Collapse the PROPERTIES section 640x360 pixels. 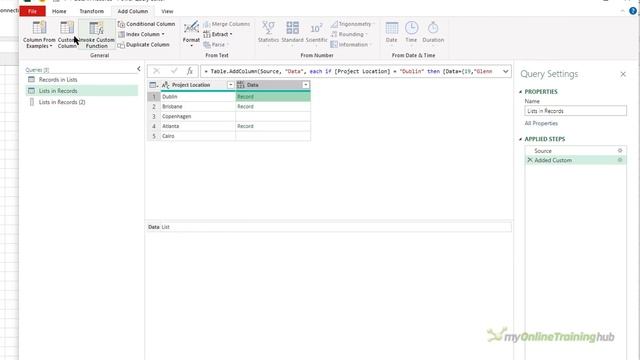[x=520, y=92]
